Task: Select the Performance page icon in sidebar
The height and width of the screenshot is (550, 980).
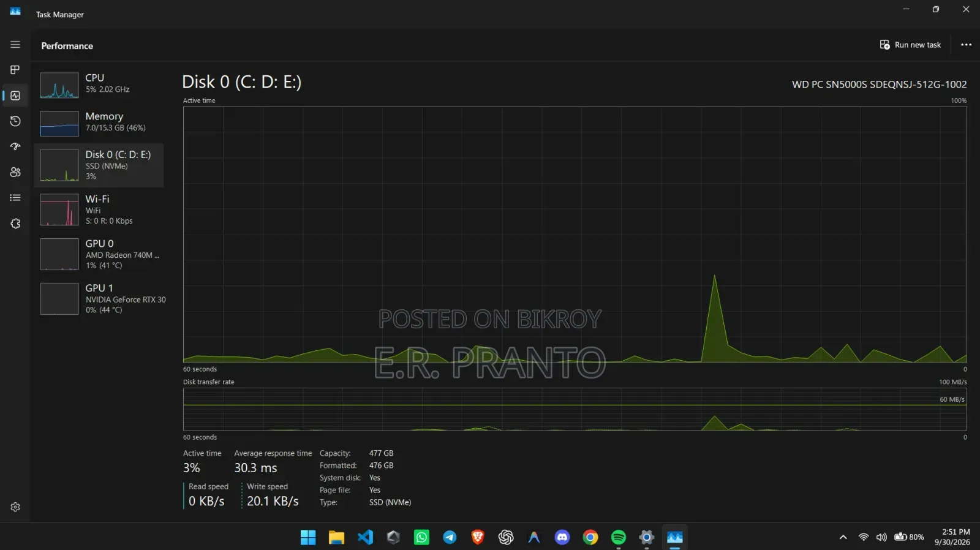Action: click(15, 96)
